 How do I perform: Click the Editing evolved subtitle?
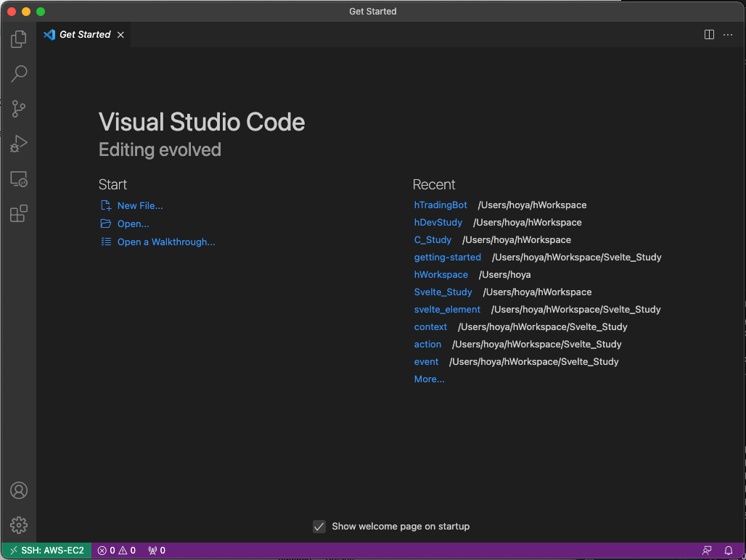click(160, 149)
